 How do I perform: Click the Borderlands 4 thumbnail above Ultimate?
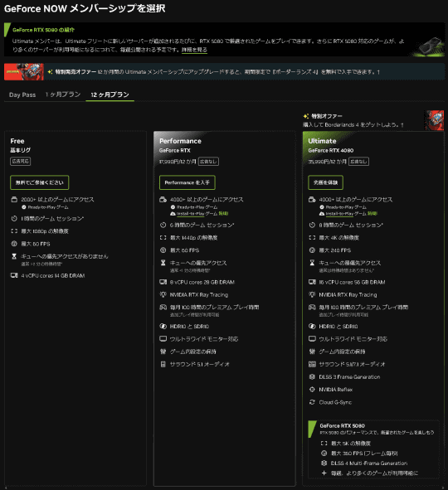point(434,120)
